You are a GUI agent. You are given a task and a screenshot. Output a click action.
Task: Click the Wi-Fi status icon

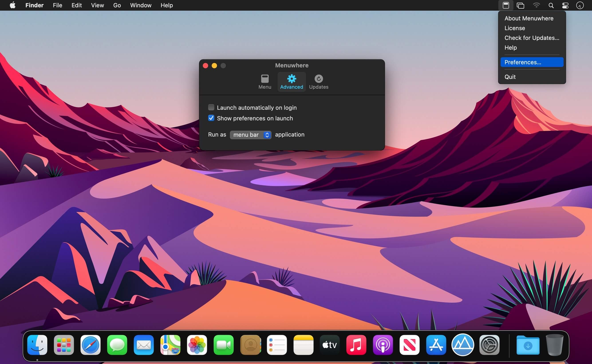tap(536, 5)
